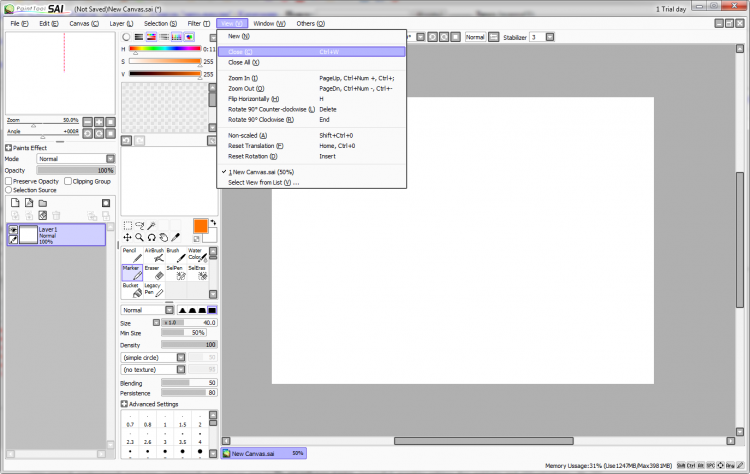Viewport: 750px width, 474px height.
Task: Open the Stabilizer value dropdown
Action: [550, 37]
